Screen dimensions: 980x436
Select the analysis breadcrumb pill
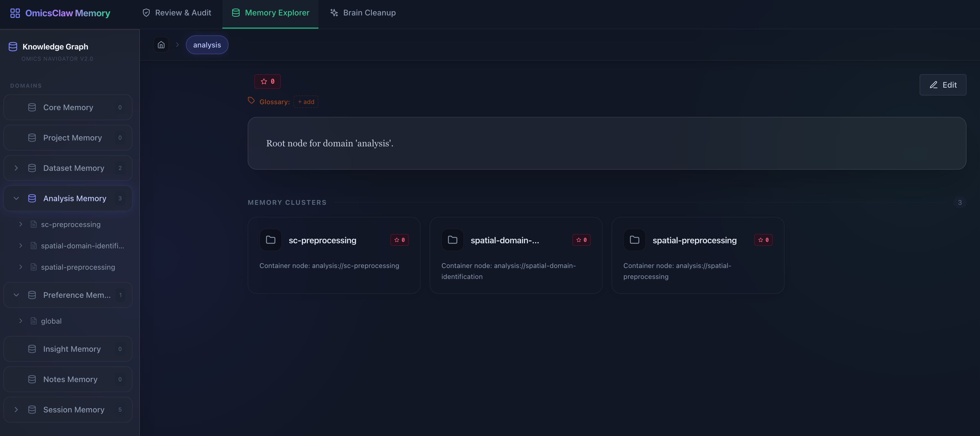coord(207,45)
